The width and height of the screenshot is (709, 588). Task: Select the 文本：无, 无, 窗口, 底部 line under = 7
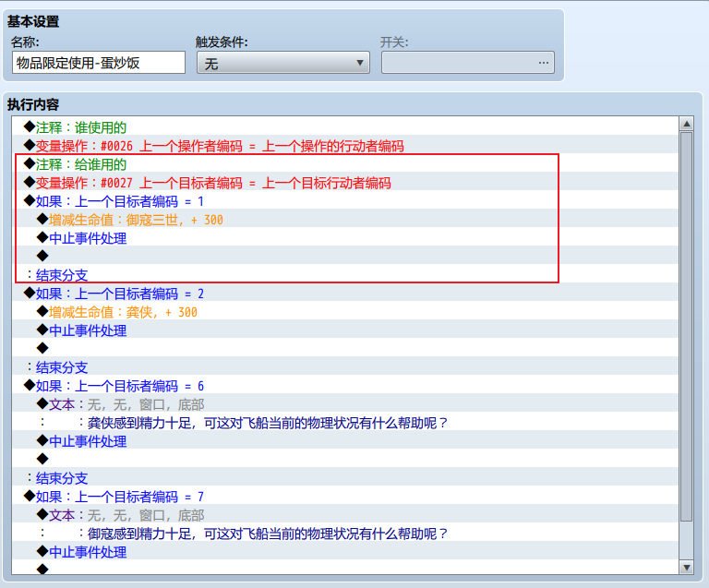[x=345, y=514]
